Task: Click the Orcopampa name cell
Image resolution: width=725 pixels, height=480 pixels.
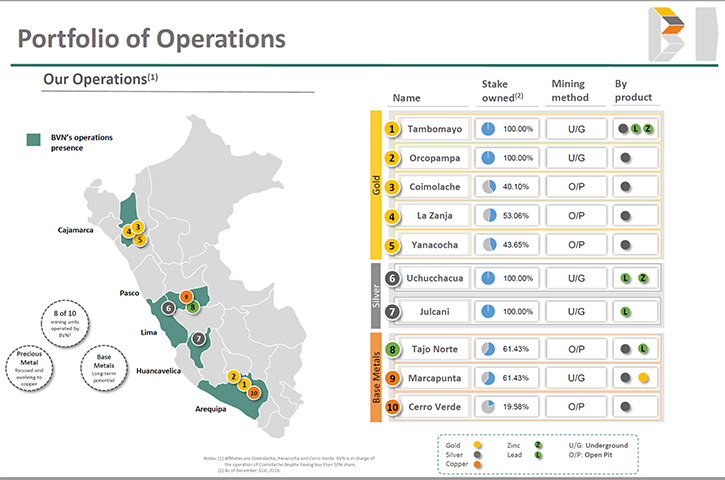Action: click(435, 158)
